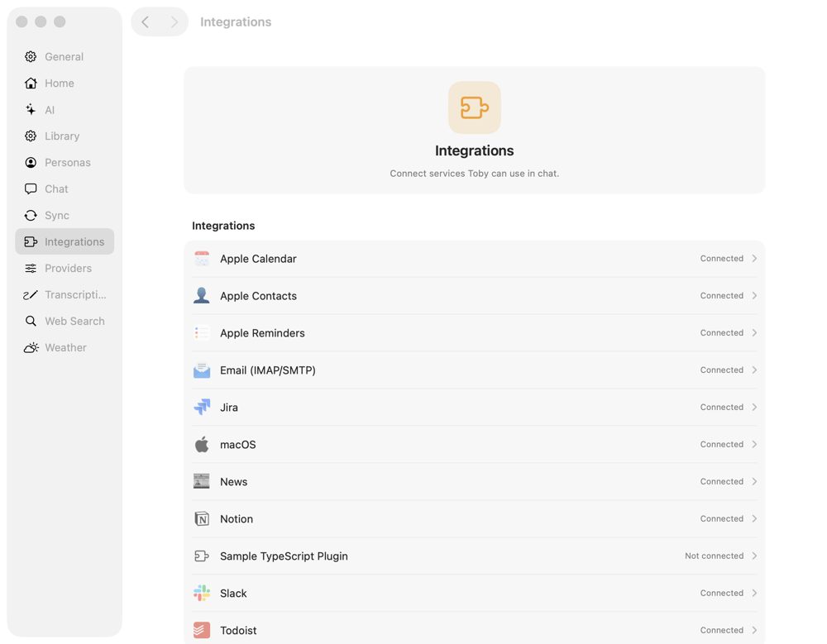This screenshot has width=827, height=644.
Task: Click the General gear icon in sidebar
Action: tap(31, 56)
